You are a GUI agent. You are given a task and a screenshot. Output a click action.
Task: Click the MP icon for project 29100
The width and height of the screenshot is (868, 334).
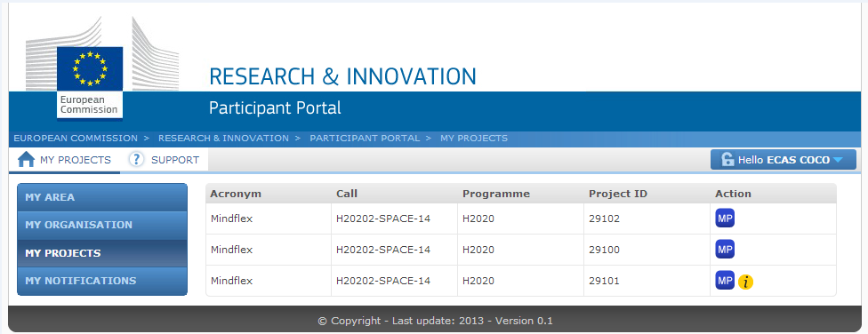[x=725, y=250]
